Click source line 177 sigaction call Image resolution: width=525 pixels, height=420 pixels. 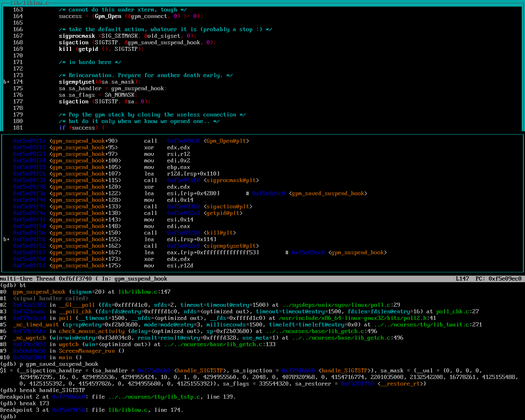(x=104, y=102)
